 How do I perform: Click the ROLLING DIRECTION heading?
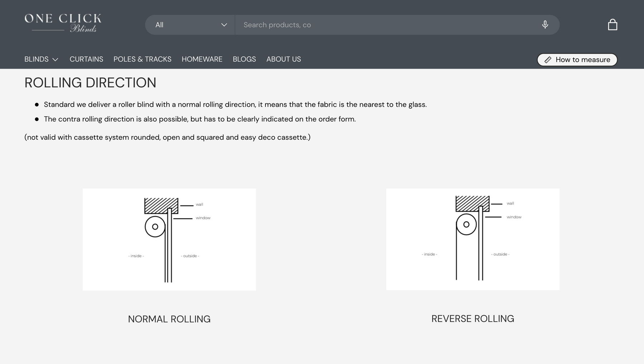[90, 83]
